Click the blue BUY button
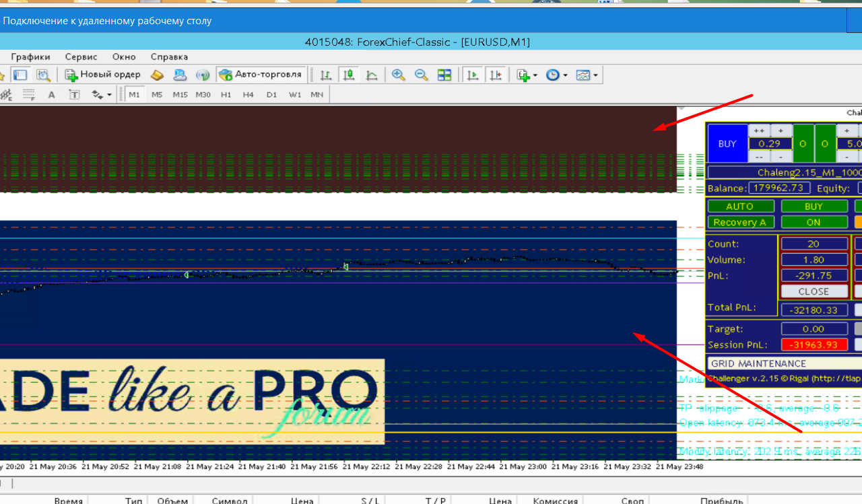This screenshot has width=862, height=504. 727,143
